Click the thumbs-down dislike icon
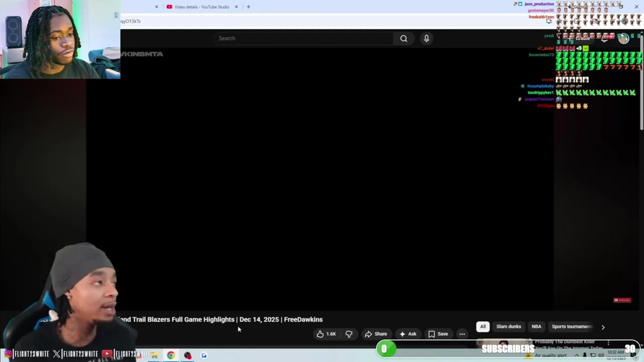This screenshot has width=644, height=362. [x=349, y=334]
